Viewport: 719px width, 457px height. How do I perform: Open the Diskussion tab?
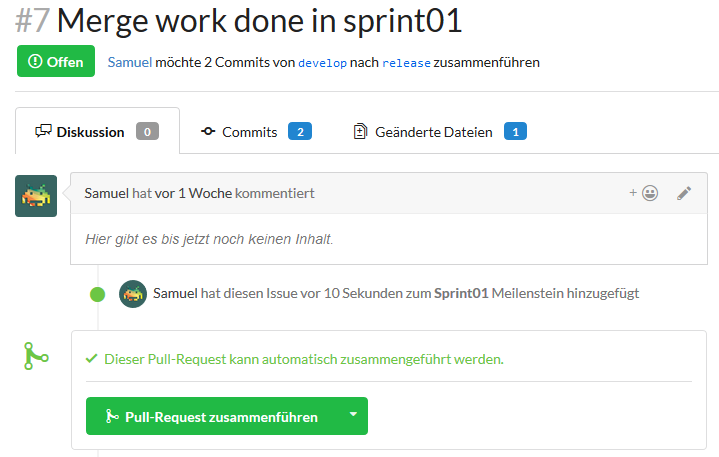[97, 131]
